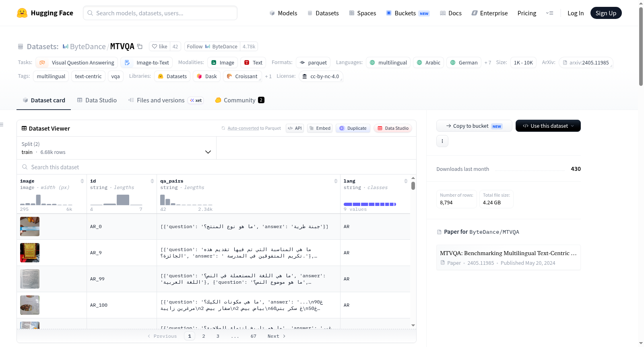The image size is (644, 347).
Task: Select the German language tag
Action: point(464,62)
